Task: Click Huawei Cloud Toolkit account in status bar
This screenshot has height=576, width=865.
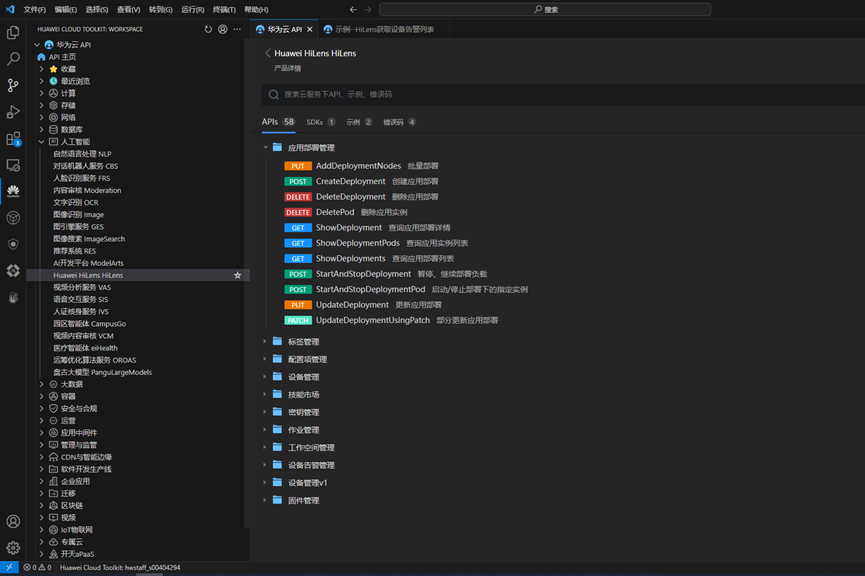Action: (x=120, y=567)
